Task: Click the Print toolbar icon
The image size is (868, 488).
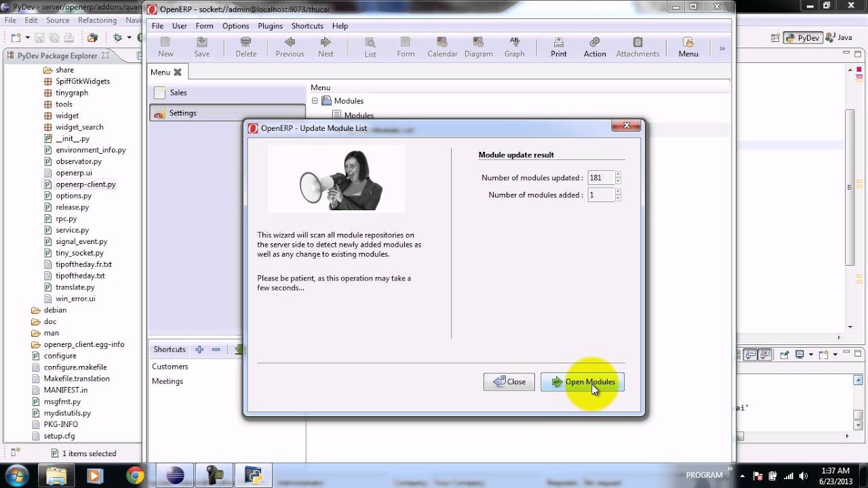Action: (559, 47)
